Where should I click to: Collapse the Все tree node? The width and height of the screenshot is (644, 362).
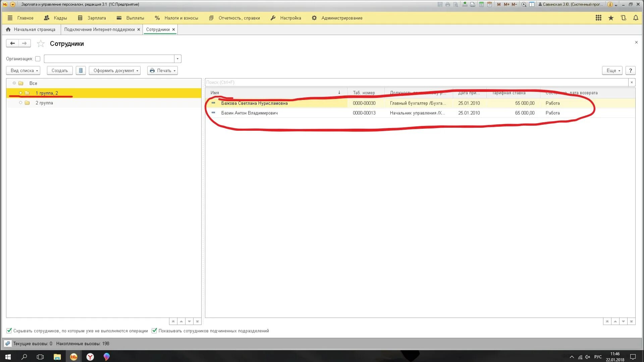click(14, 83)
